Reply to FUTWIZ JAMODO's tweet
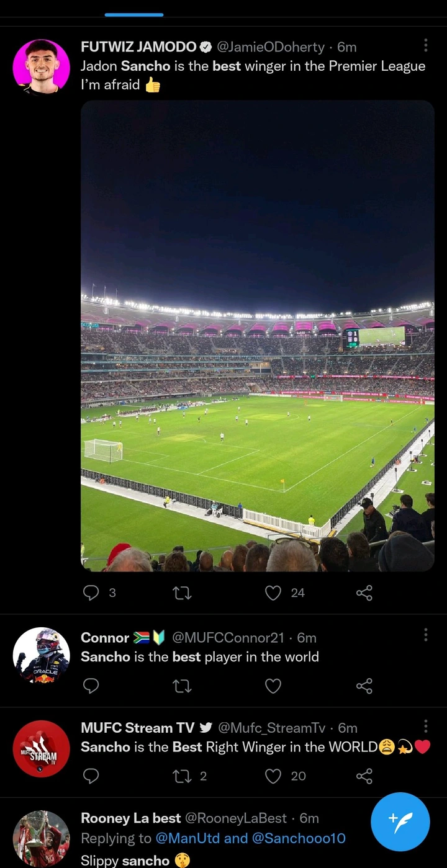This screenshot has height=868, width=447. tap(91, 593)
